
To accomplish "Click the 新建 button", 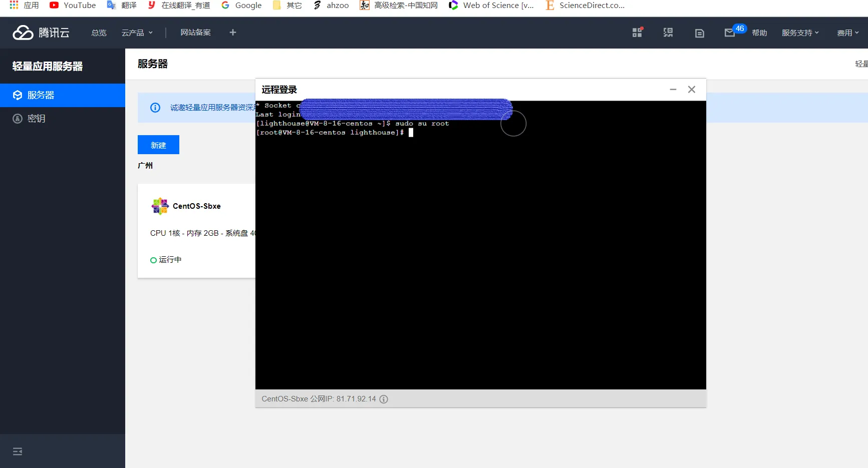I will tap(158, 145).
